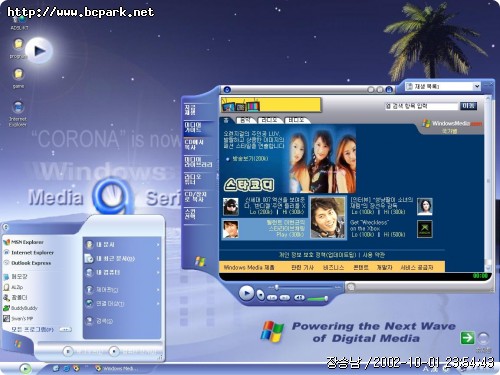Viewport: 500px width, 375px height.
Task: Open the game folder desktop icon
Action: [x=18, y=78]
